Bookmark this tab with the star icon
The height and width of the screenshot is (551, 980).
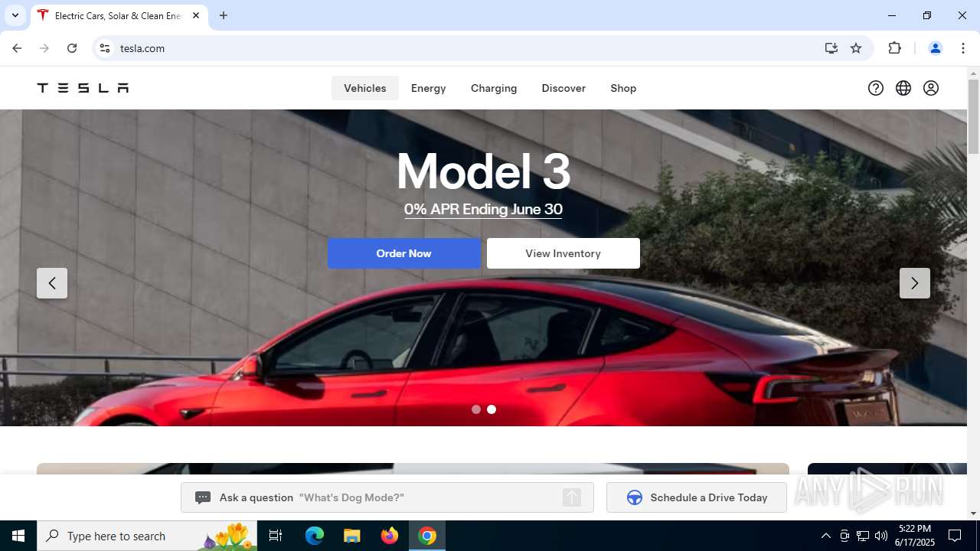(x=856, y=48)
